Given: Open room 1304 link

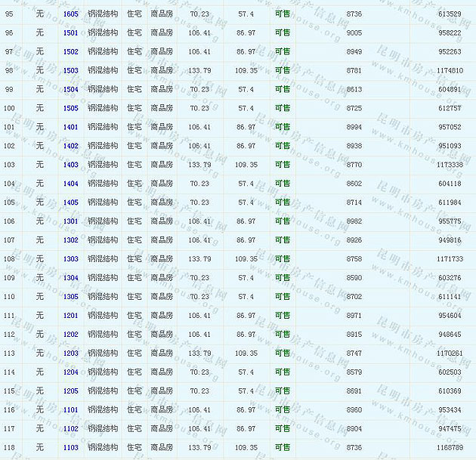Looking at the screenshot, I should pos(70,278).
